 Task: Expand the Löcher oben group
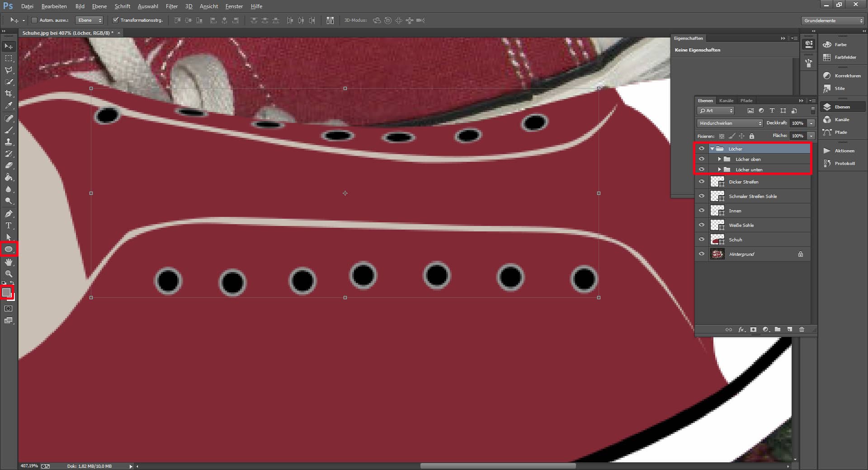tap(719, 159)
